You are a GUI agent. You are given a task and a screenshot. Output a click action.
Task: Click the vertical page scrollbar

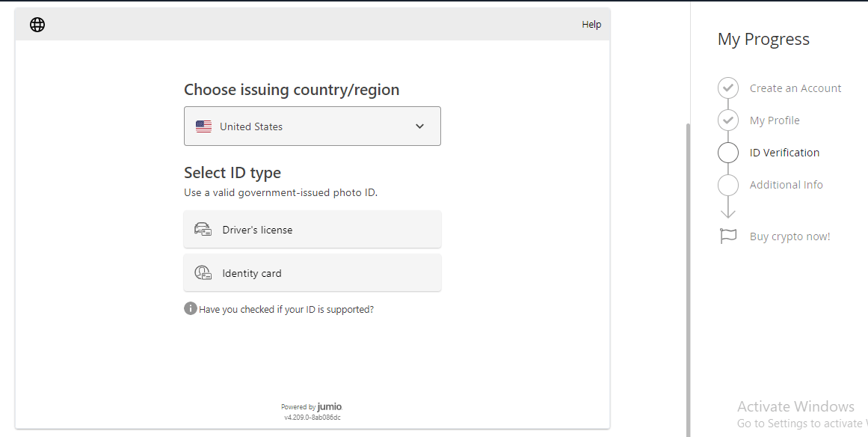(x=689, y=280)
